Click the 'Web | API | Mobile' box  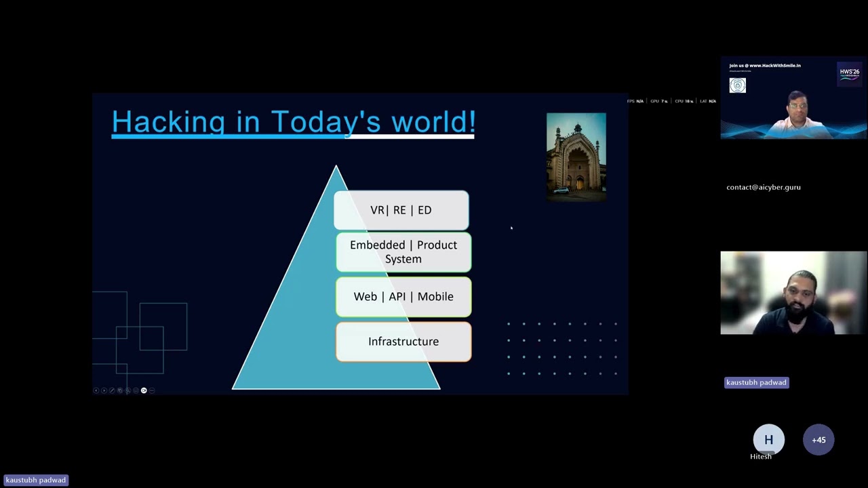pos(403,297)
